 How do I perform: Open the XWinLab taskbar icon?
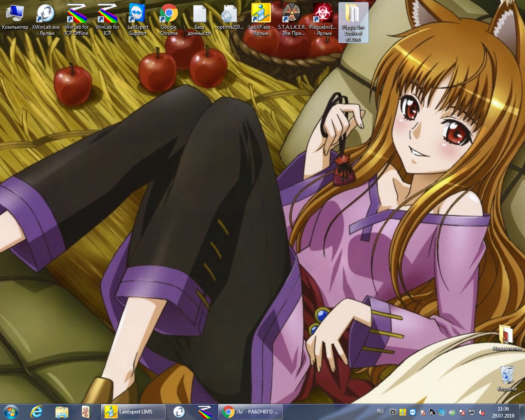[179, 411]
